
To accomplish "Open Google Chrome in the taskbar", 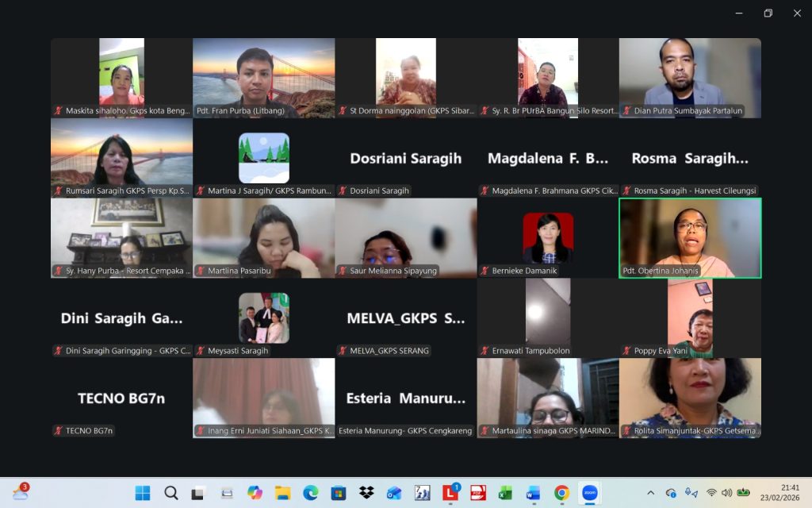I will [561, 493].
